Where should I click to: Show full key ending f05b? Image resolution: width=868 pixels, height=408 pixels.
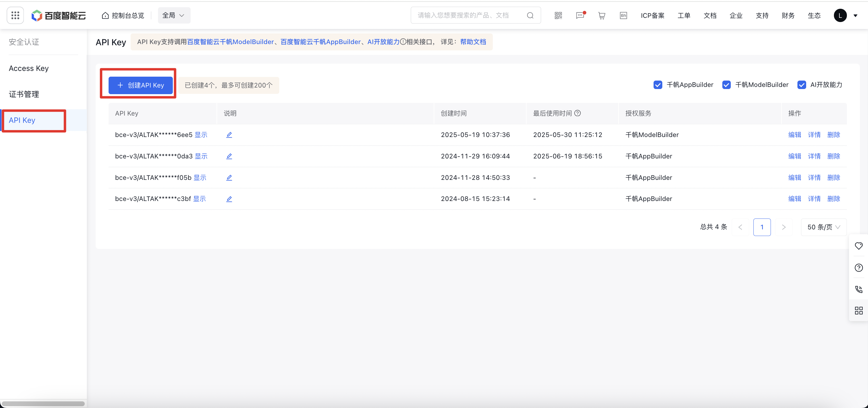[x=200, y=178]
